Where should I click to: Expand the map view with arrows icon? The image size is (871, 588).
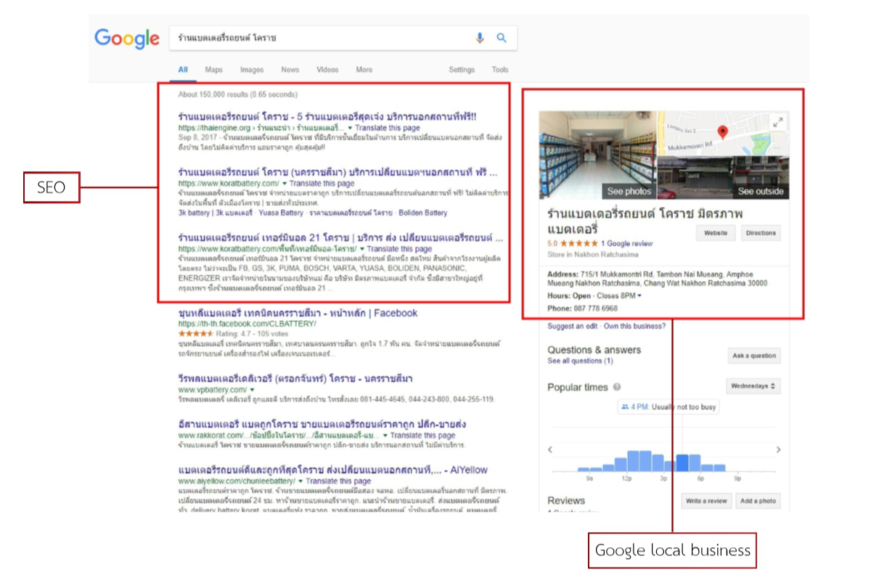pos(777,123)
